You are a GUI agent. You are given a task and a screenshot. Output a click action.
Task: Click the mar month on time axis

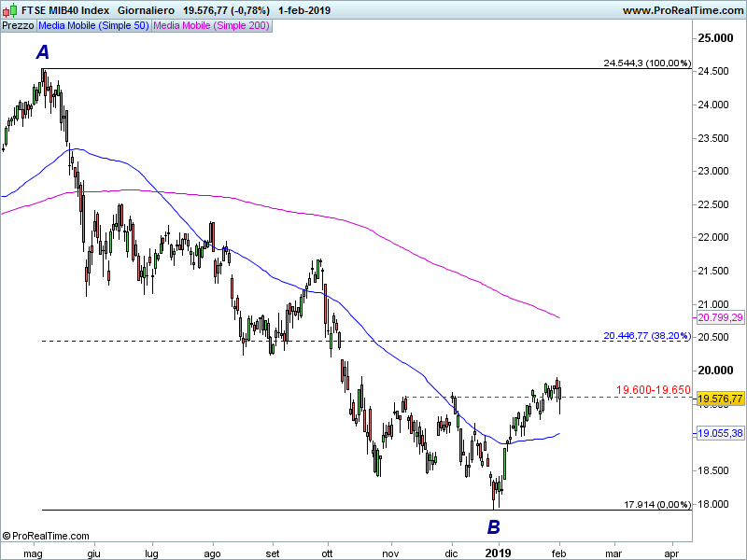(613, 553)
